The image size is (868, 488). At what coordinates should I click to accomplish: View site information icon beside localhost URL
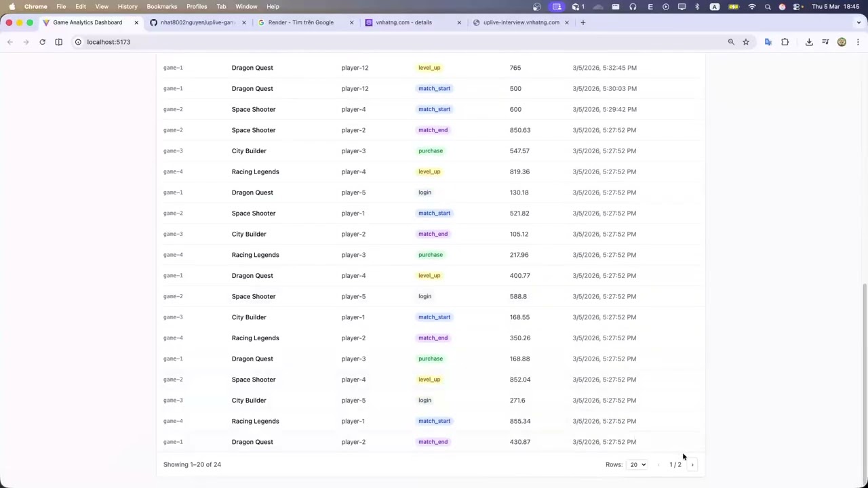[x=78, y=42]
